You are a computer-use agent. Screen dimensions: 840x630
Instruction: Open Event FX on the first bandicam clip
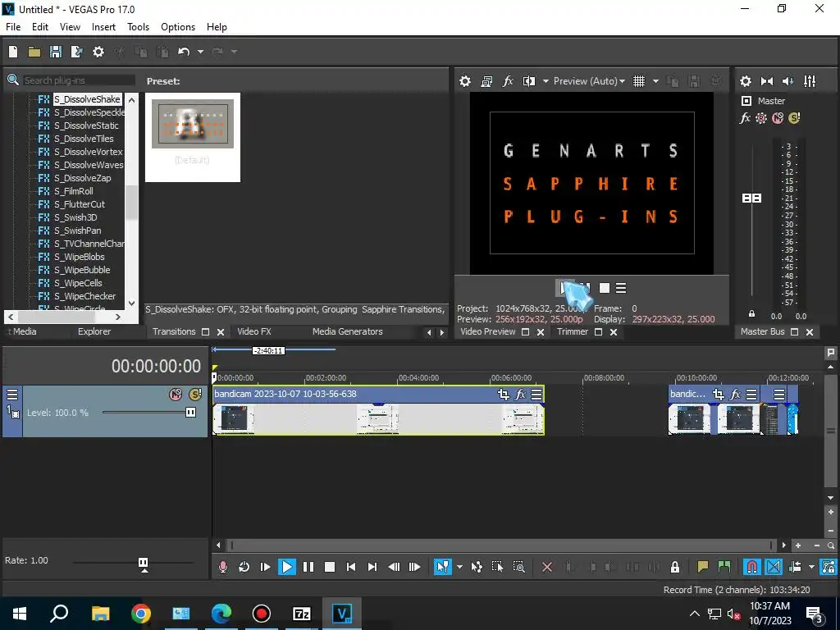(x=520, y=395)
